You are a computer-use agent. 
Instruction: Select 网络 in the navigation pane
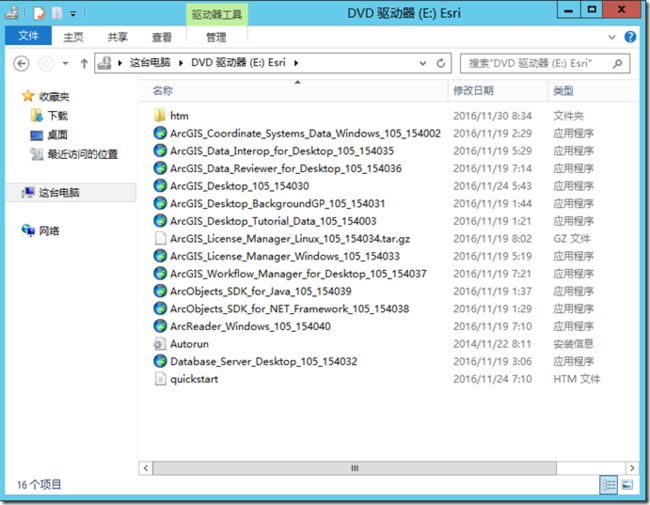tap(49, 231)
